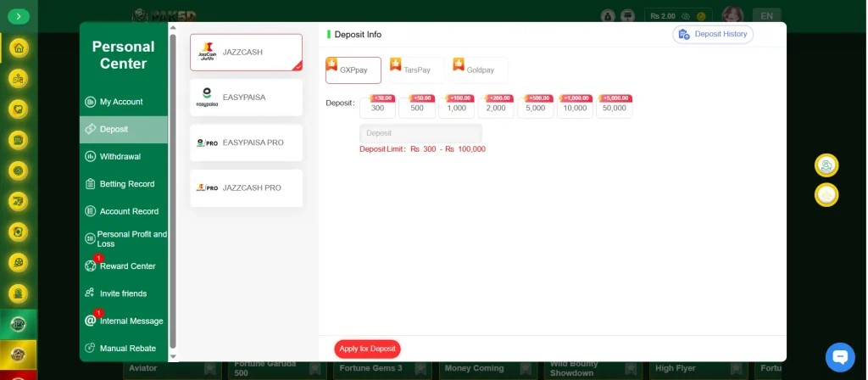The height and width of the screenshot is (380, 868).
Task: Click the Invite friends people icon
Action: coord(90,293)
